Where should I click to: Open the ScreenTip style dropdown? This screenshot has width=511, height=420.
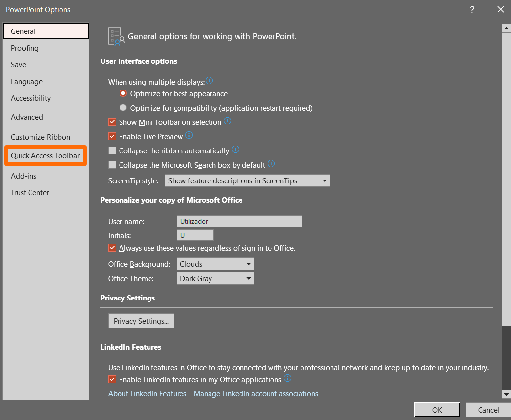(x=247, y=181)
